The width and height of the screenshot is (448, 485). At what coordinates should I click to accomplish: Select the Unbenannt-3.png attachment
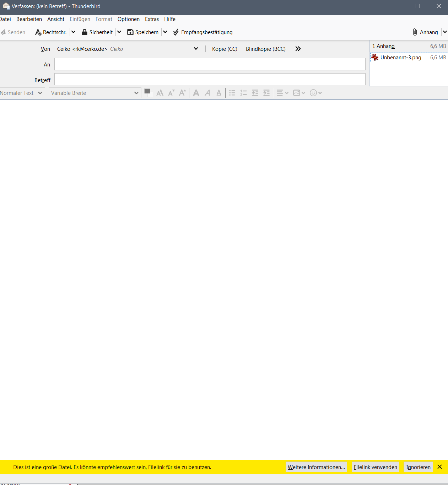click(x=409, y=58)
